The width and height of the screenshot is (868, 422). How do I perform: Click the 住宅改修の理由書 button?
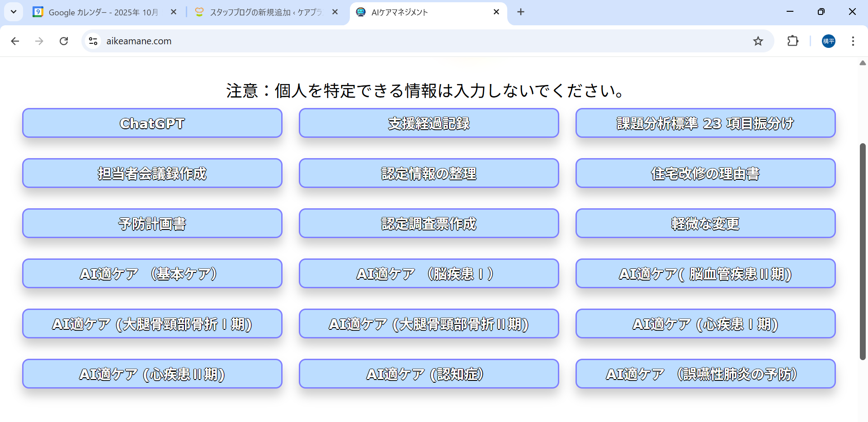(705, 173)
